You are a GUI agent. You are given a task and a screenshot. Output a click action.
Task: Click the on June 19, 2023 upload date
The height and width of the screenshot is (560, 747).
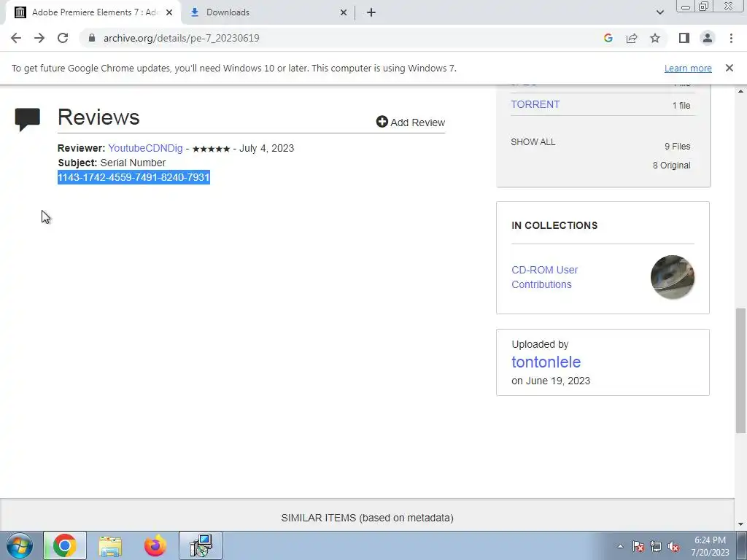click(x=551, y=381)
